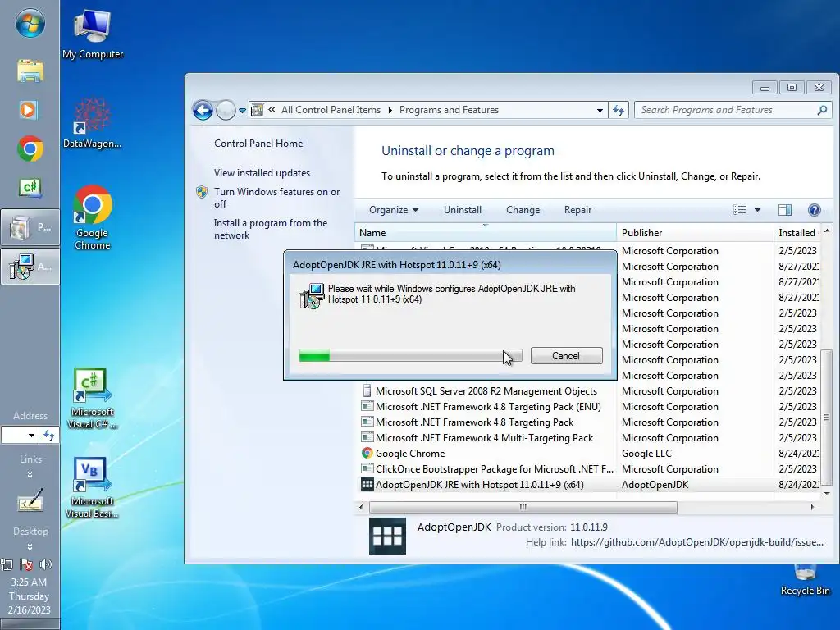Click the Repair toolbar command
The image size is (840, 630).
[x=577, y=210]
